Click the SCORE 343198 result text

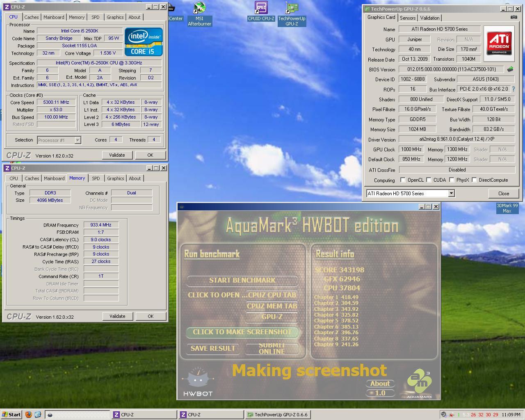pos(339,270)
